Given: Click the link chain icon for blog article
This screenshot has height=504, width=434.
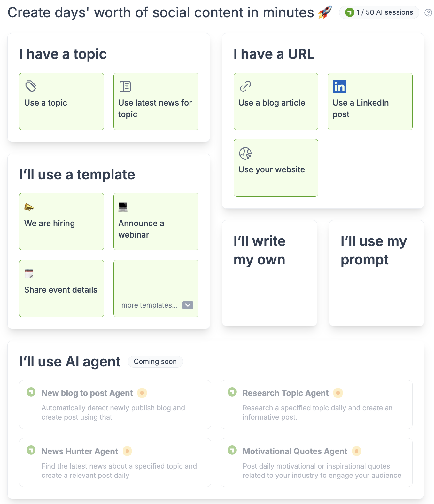Looking at the screenshot, I should tap(245, 86).
